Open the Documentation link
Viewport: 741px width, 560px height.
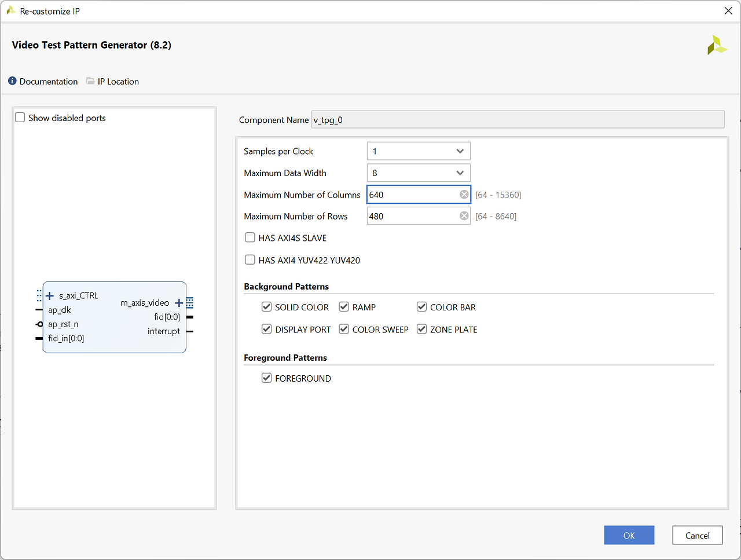pos(49,82)
